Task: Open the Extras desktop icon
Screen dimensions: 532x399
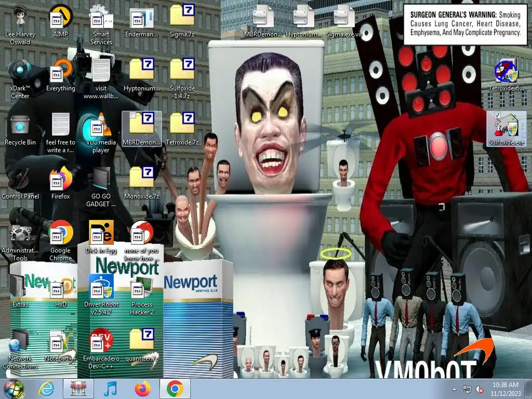Action: coord(20,291)
